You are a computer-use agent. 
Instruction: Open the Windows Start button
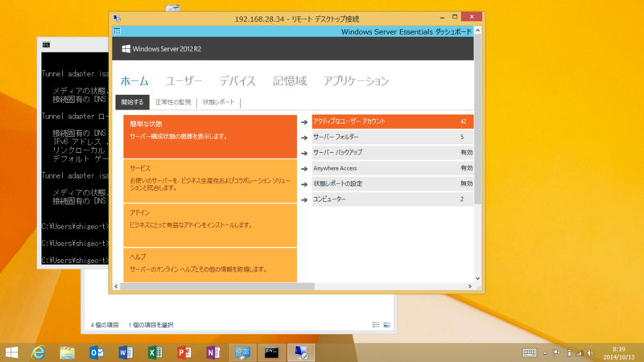(11, 352)
